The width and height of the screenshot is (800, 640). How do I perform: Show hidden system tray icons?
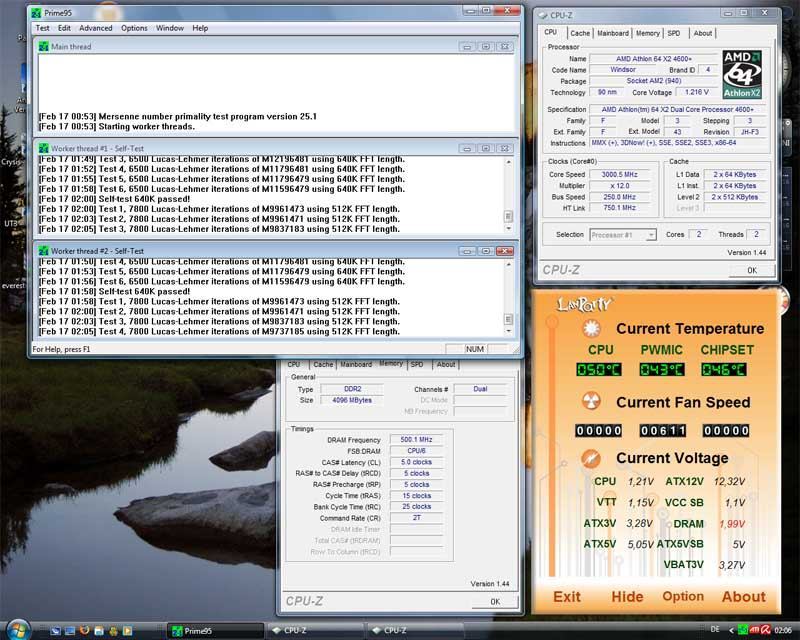[731, 630]
